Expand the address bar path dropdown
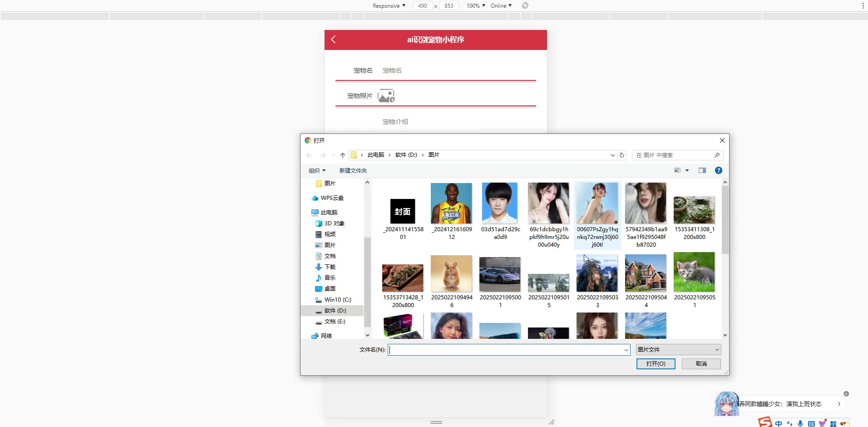The height and width of the screenshot is (427, 868). click(x=612, y=155)
